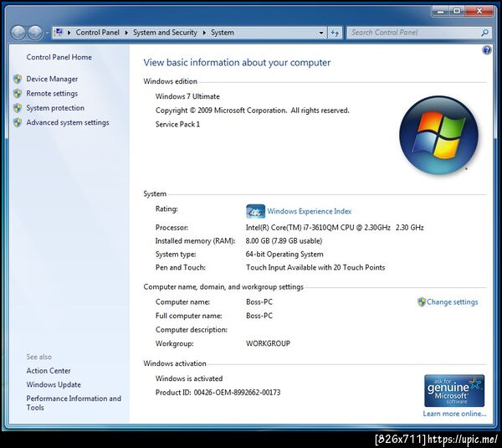This screenshot has width=502, height=448.
Task: Expand the arrow after Control Panel breadcrumb
Action: pyautogui.click(x=126, y=33)
